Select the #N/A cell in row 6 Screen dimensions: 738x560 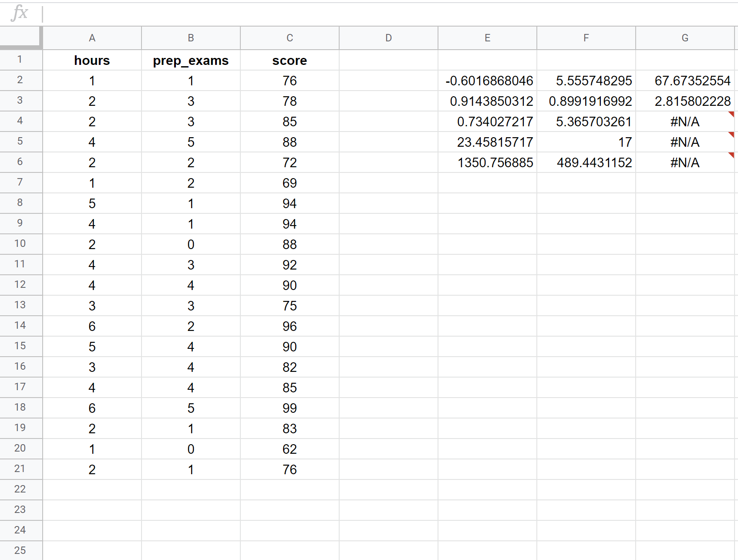685,162
